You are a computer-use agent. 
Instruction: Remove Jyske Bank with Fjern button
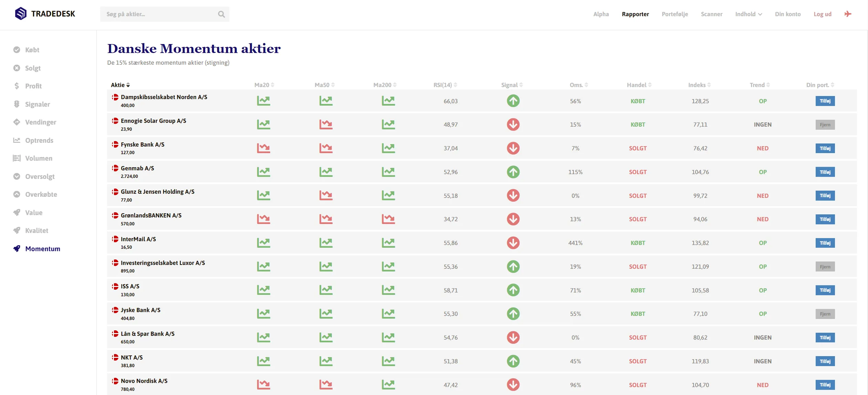tap(825, 314)
